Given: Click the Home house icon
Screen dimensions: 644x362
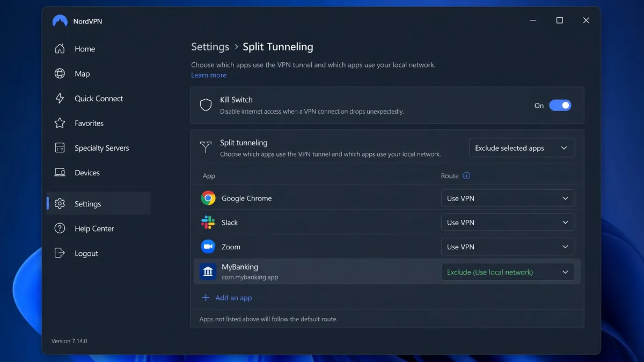Looking at the screenshot, I should pyautogui.click(x=60, y=49).
